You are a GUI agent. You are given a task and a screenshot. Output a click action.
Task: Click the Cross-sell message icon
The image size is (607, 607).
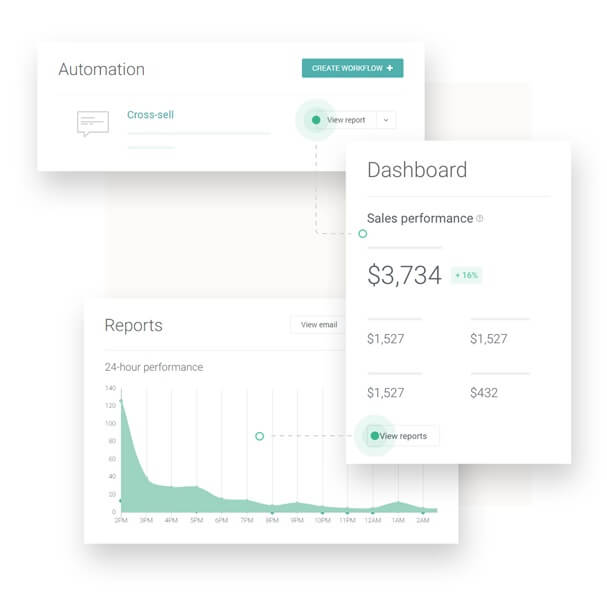click(x=93, y=123)
